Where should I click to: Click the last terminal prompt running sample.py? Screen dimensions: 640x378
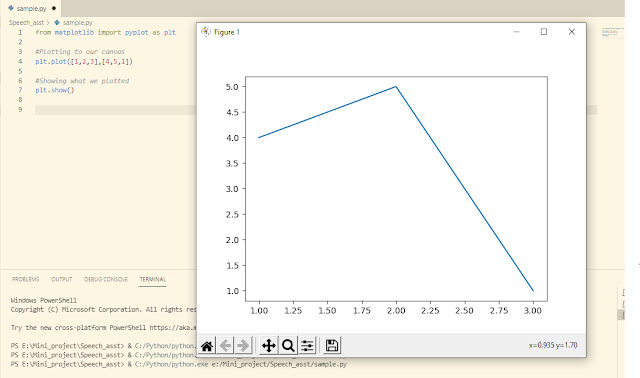pos(179,364)
